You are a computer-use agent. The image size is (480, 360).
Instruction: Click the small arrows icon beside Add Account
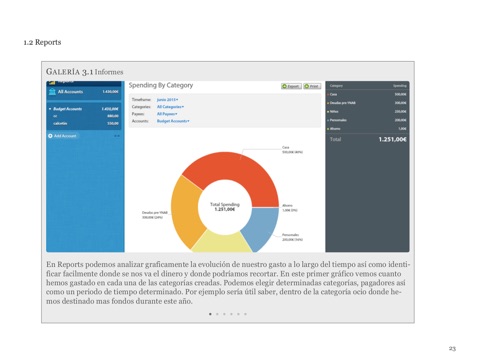117,136
